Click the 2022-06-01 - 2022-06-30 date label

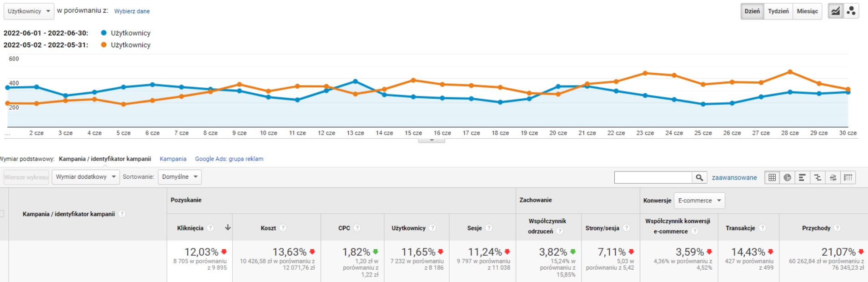click(46, 33)
